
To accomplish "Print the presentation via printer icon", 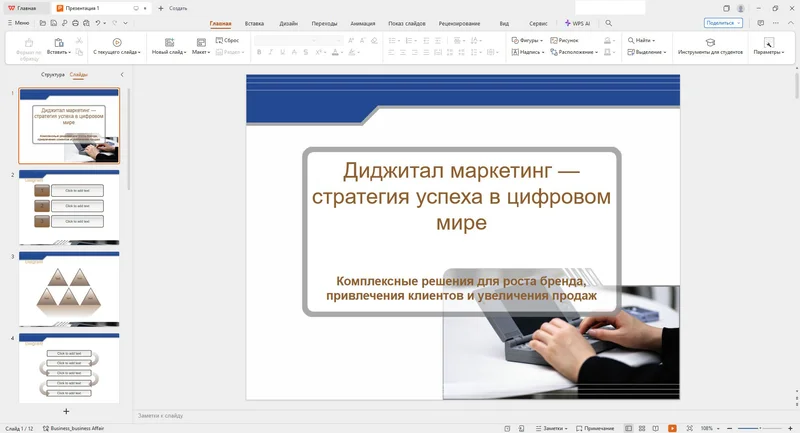I will [76, 23].
